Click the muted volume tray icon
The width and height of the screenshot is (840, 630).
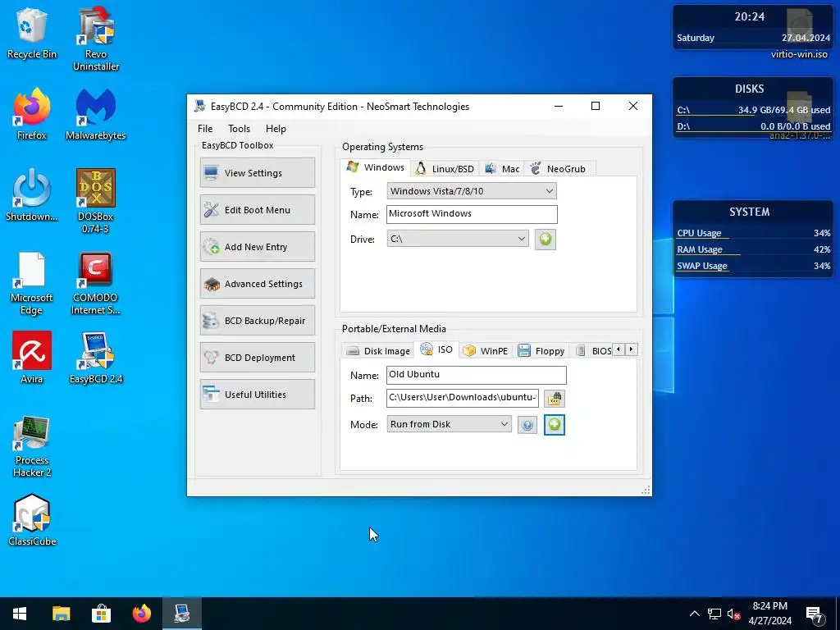733,614
